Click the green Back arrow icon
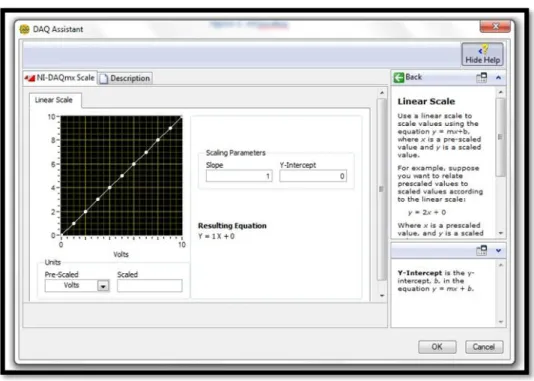 click(398, 78)
